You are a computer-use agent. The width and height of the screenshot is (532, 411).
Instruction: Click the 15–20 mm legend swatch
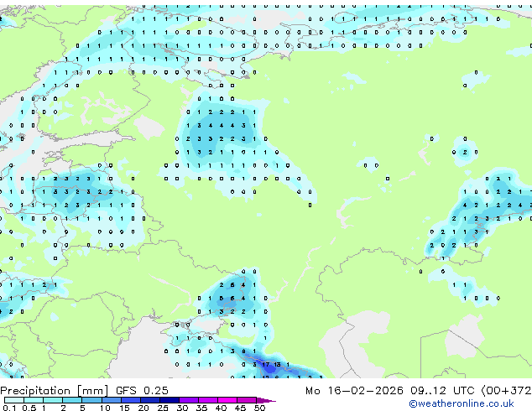click(130, 400)
